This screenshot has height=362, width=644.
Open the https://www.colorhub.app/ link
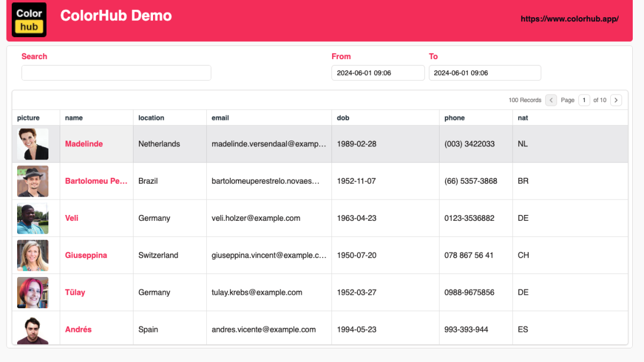pyautogui.click(x=569, y=18)
